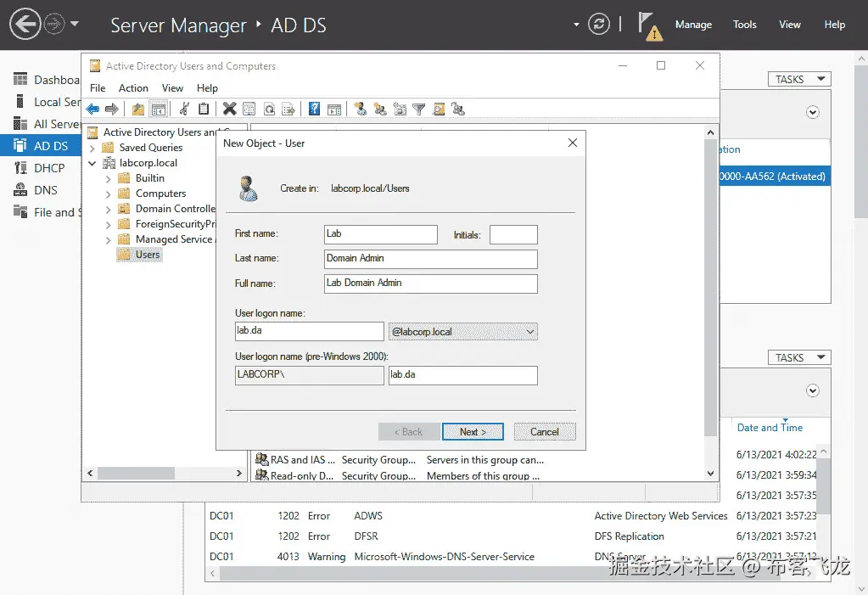Expand the Builtin tree node

pos(109,178)
